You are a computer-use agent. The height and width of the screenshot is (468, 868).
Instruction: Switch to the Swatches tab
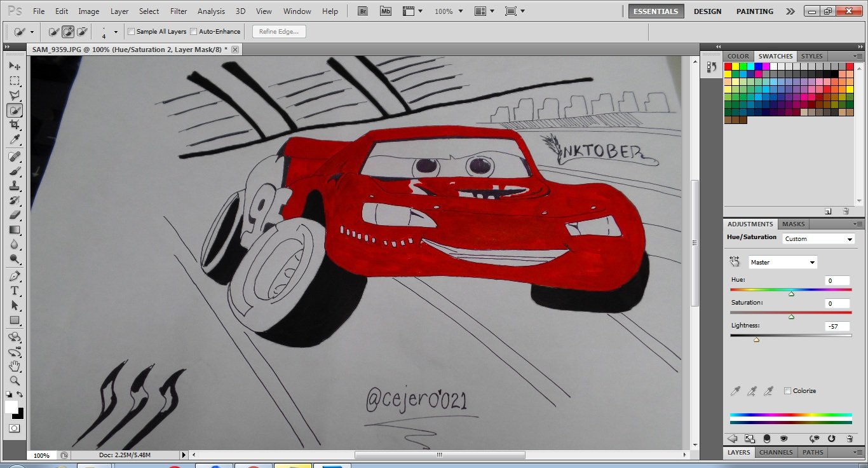(x=775, y=56)
